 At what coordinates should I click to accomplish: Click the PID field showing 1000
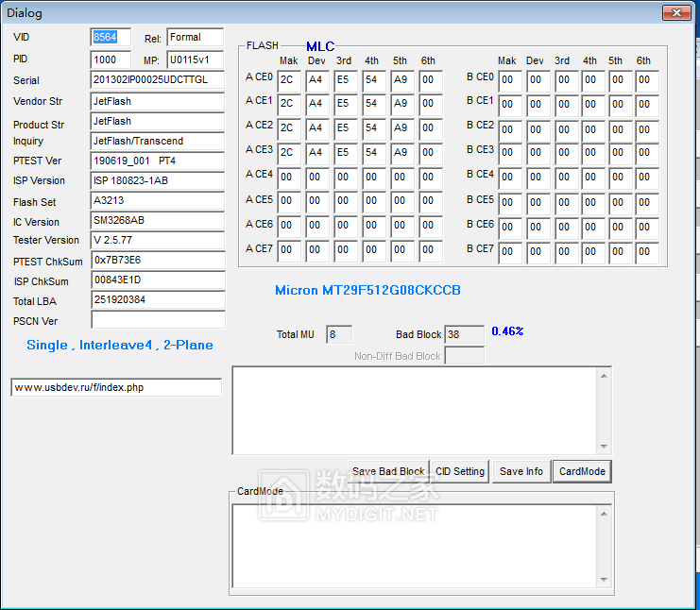click(x=111, y=59)
